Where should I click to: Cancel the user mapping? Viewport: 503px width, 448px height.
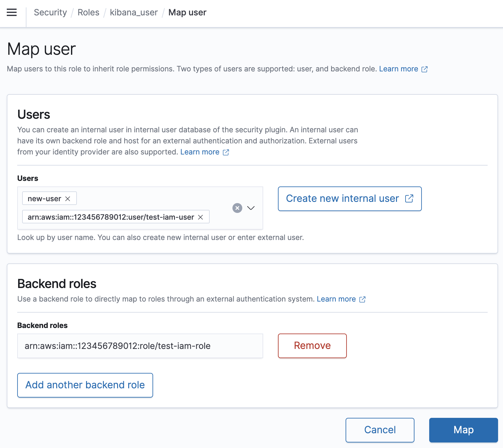coord(380,430)
